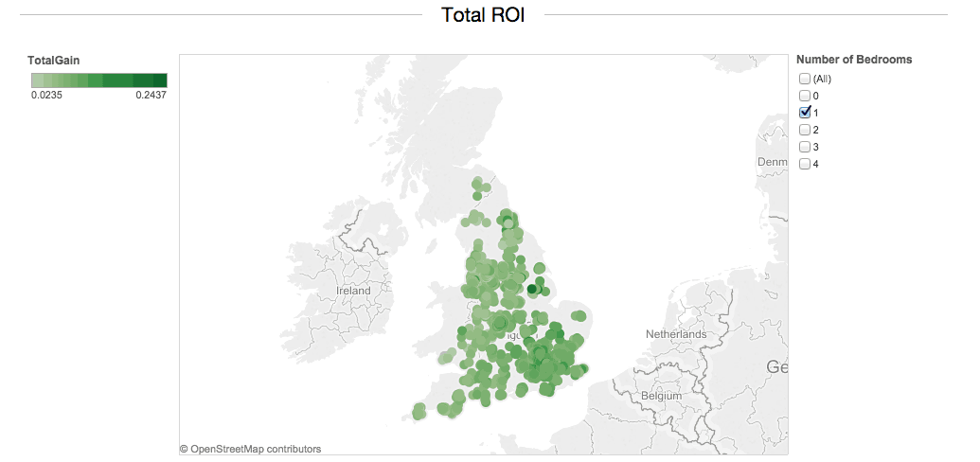Click darkest green end of TotalGain legend
The height and width of the screenshot is (462, 980).
[161, 80]
